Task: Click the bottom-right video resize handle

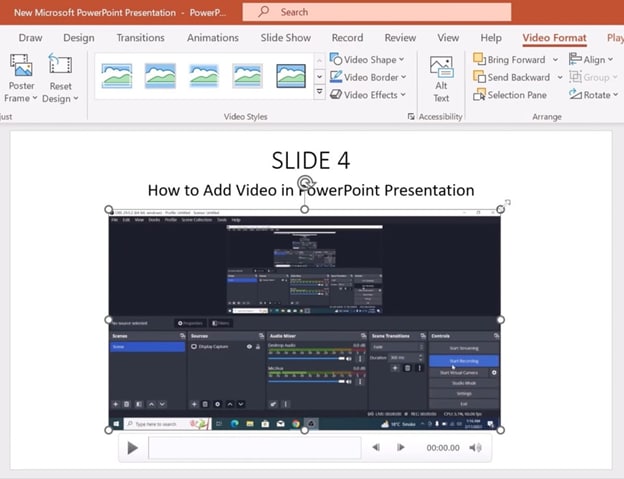Action: point(501,430)
